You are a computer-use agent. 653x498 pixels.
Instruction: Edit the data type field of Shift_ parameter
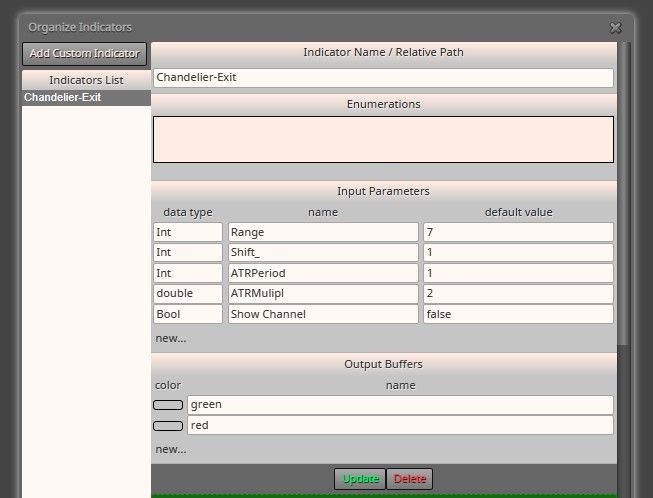[x=188, y=252]
